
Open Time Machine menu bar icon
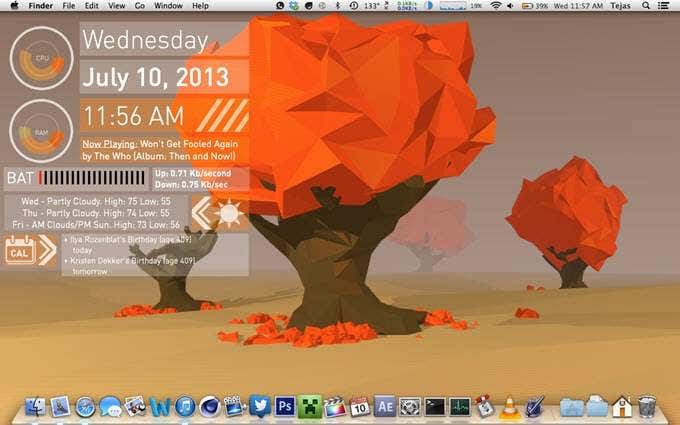[353, 6]
